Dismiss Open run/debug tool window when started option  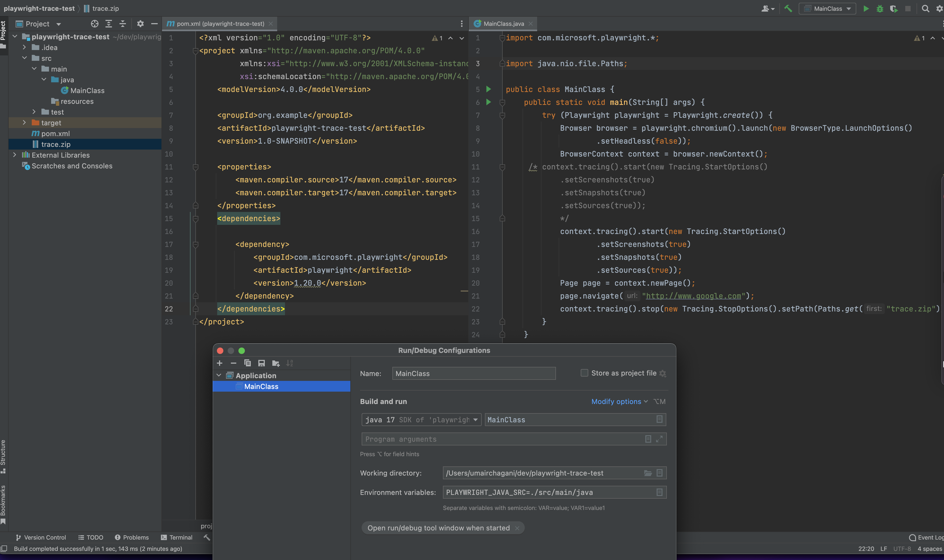tap(517, 528)
